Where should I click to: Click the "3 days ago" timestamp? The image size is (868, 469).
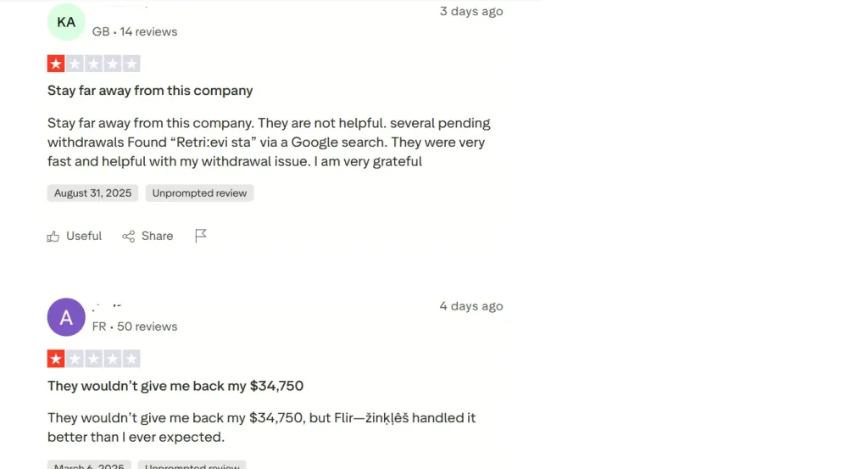(x=470, y=11)
